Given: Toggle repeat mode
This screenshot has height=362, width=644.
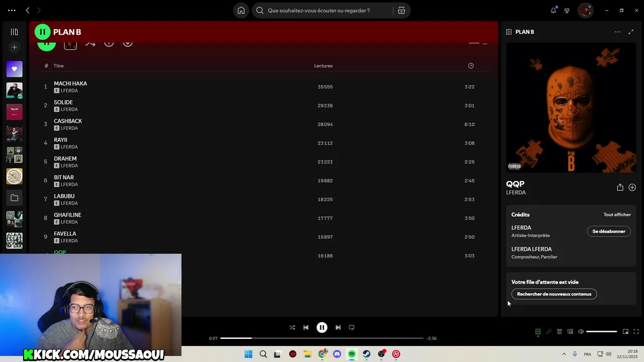Looking at the screenshot, I should (x=352, y=327).
